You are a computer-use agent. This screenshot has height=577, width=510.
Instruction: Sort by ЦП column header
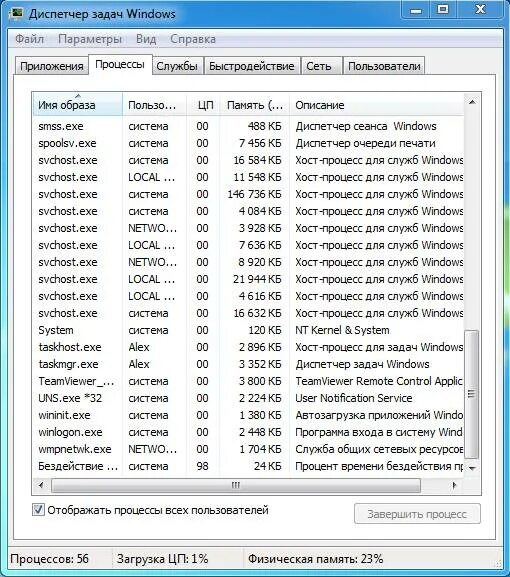203,105
